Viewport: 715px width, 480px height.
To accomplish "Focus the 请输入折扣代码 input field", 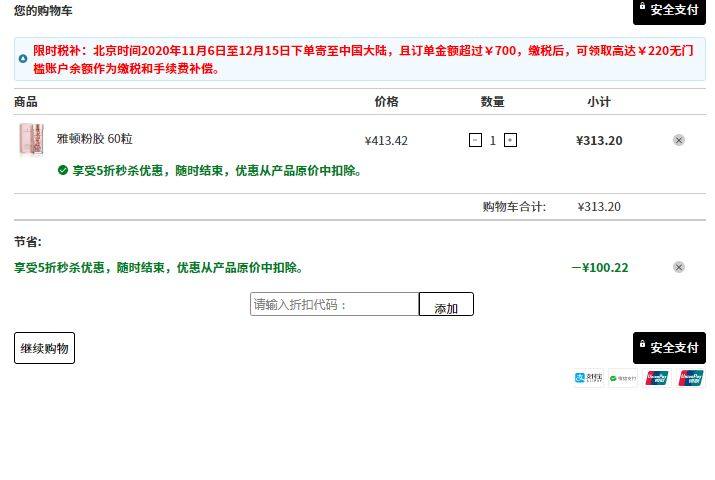I will (x=334, y=304).
